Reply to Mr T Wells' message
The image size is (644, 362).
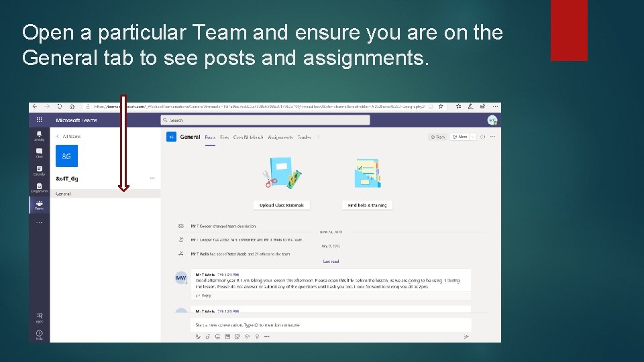pos(204,296)
